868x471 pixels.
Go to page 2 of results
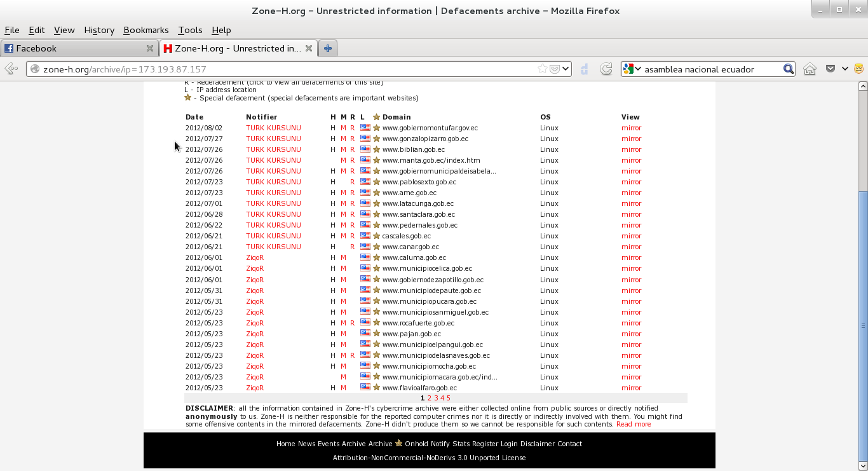pyautogui.click(x=430, y=398)
